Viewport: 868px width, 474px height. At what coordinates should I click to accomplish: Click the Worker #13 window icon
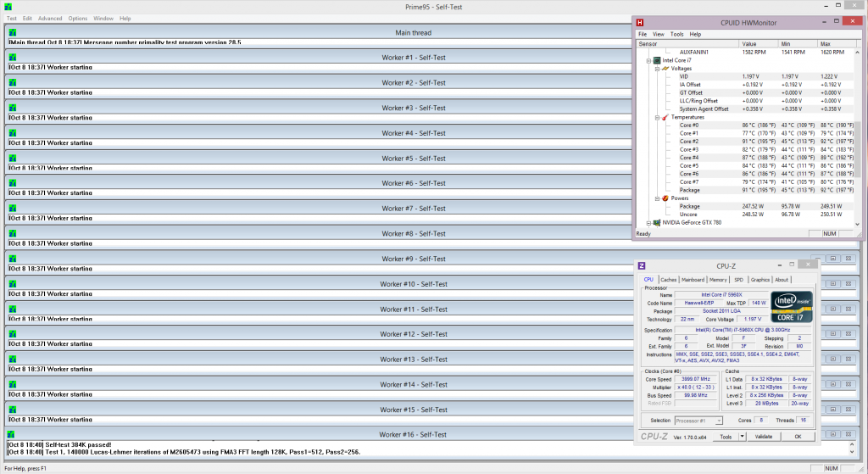point(12,360)
